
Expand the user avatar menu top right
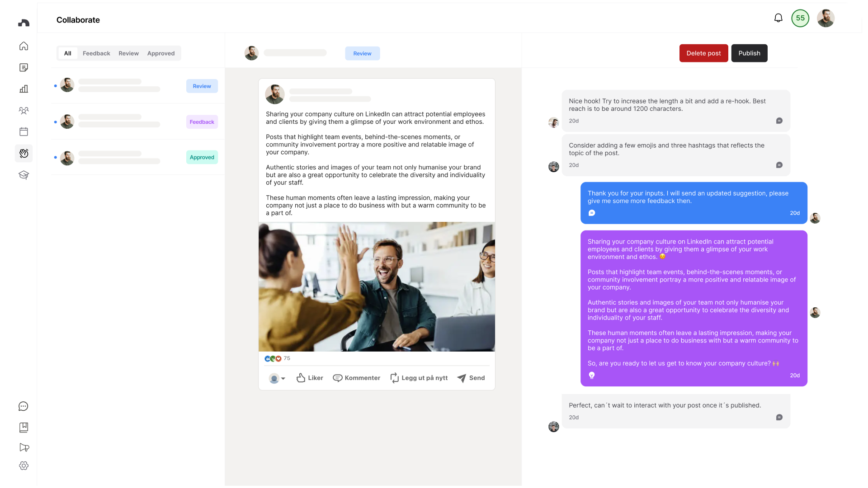[826, 18]
